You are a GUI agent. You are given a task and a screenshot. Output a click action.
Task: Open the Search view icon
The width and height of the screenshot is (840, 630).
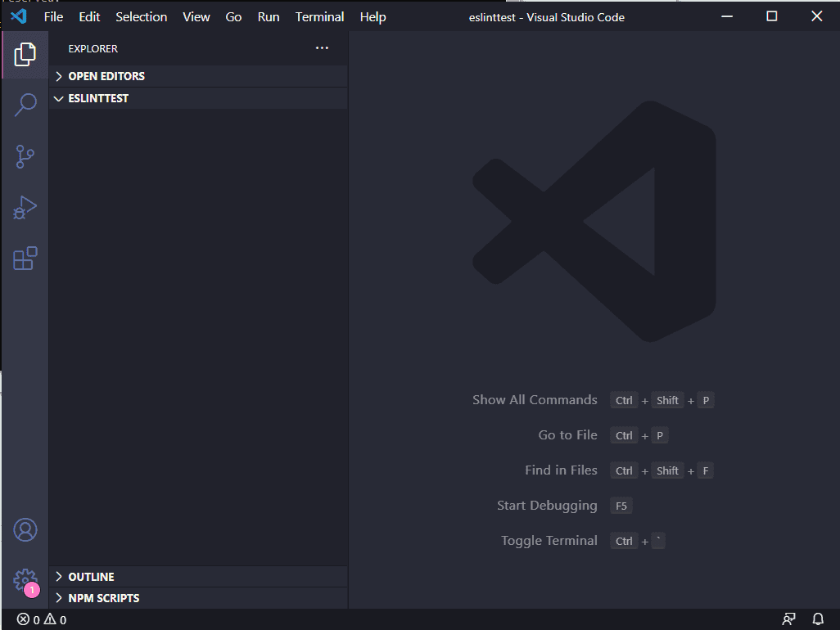click(x=25, y=105)
